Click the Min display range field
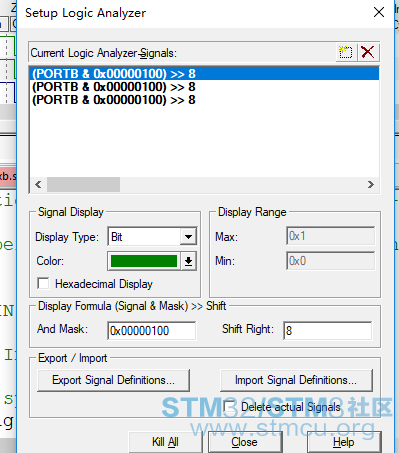 (x=330, y=261)
